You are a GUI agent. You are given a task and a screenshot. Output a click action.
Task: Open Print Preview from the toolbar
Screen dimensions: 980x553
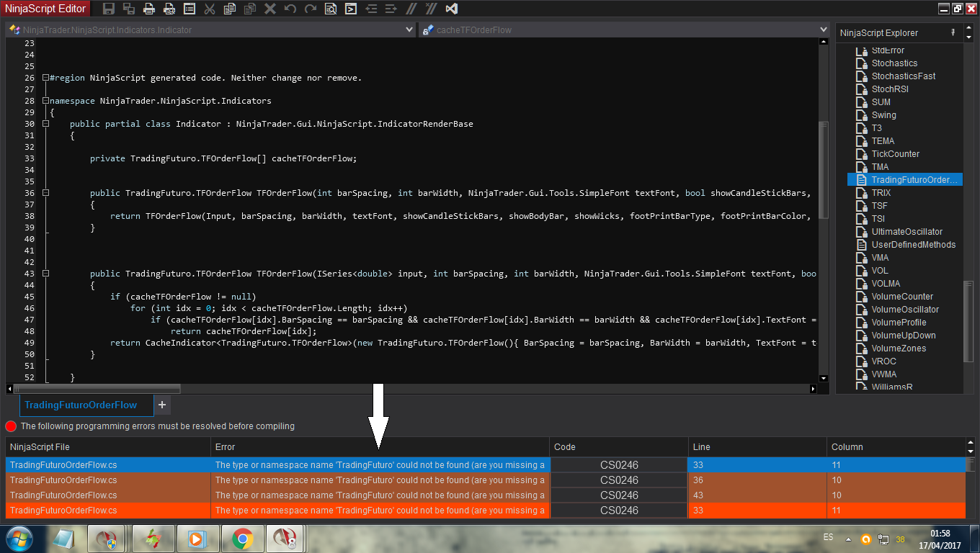coord(169,9)
